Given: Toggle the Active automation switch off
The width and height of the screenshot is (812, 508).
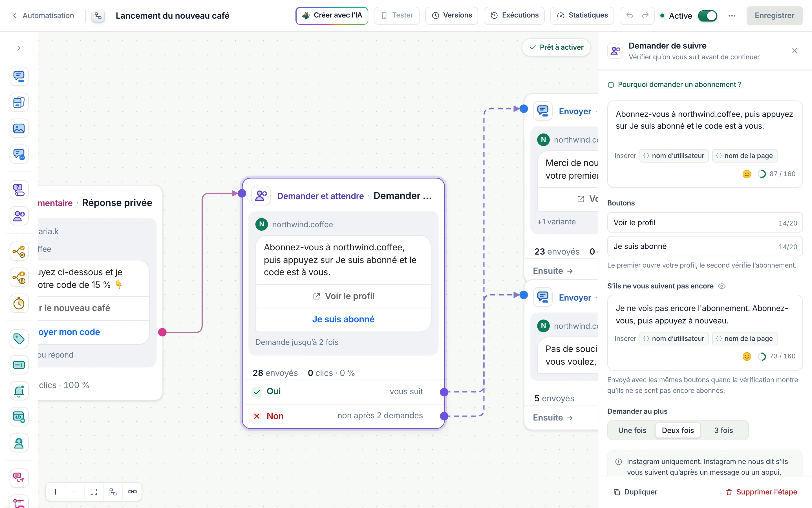Looking at the screenshot, I should pos(707,16).
